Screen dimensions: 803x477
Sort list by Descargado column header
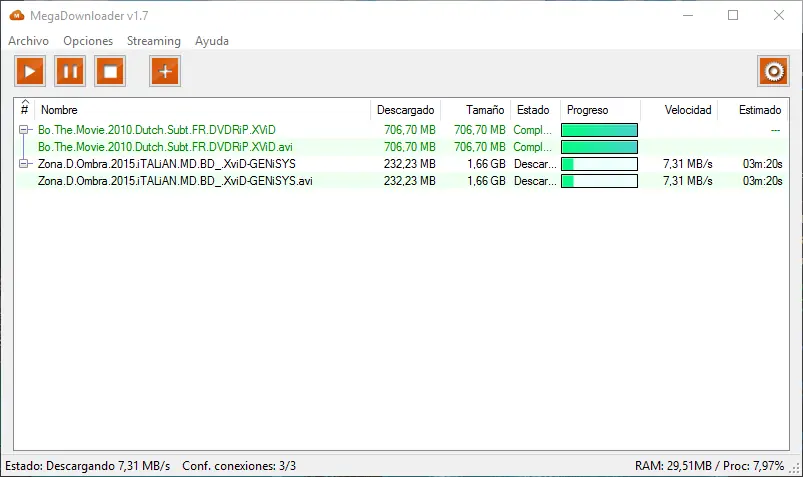[x=406, y=110]
